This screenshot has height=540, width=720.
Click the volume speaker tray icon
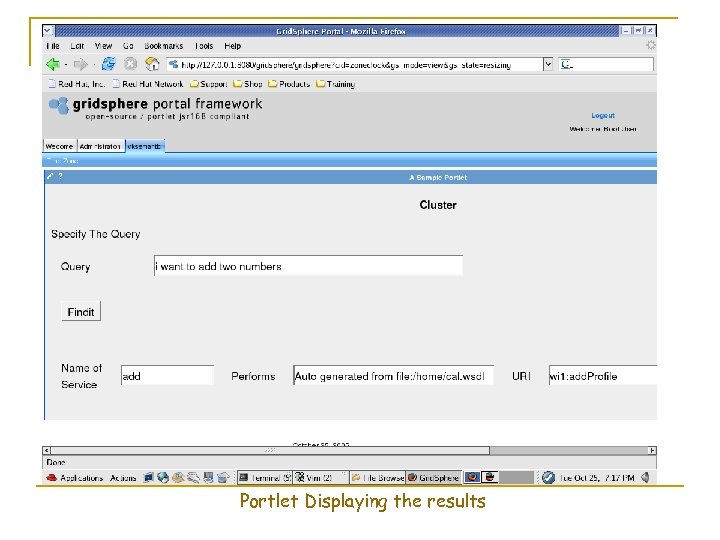pos(646,478)
